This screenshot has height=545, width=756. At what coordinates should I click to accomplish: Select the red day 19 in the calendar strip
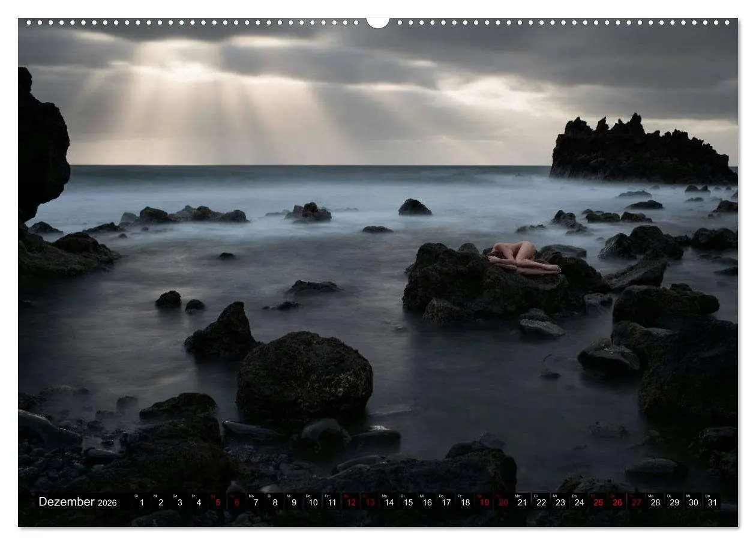484,502
